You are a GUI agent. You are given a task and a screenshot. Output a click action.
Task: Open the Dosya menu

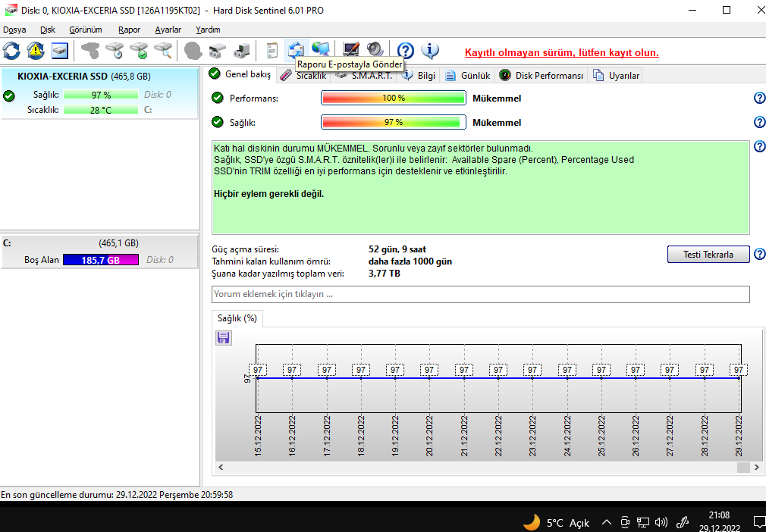pyautogui.click(x=14, y=30)
